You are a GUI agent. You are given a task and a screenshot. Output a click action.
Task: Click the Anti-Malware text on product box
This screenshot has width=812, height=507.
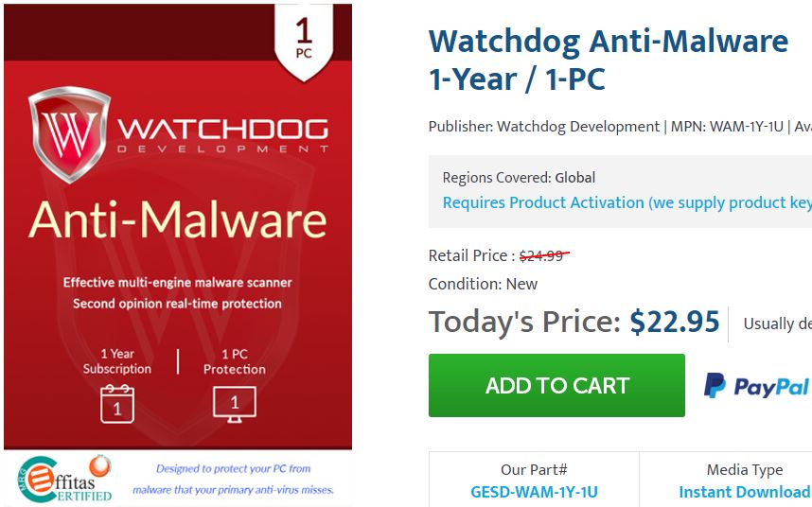pyautogui.click(x=178, y=219)
